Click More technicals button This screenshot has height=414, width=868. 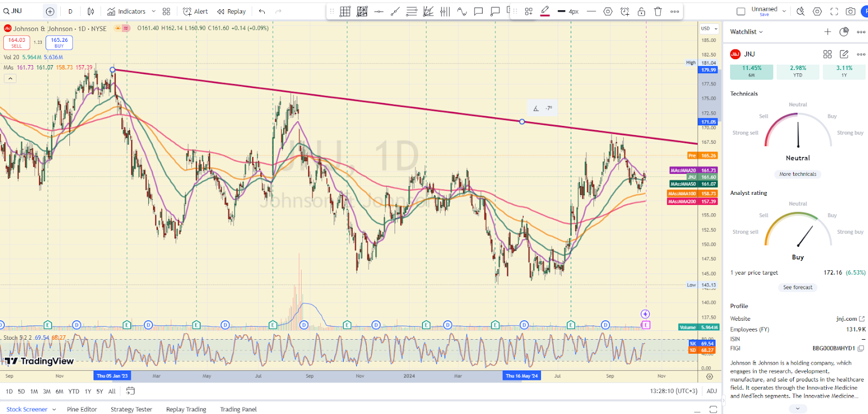pyautogui.click(x=797, y=174)
